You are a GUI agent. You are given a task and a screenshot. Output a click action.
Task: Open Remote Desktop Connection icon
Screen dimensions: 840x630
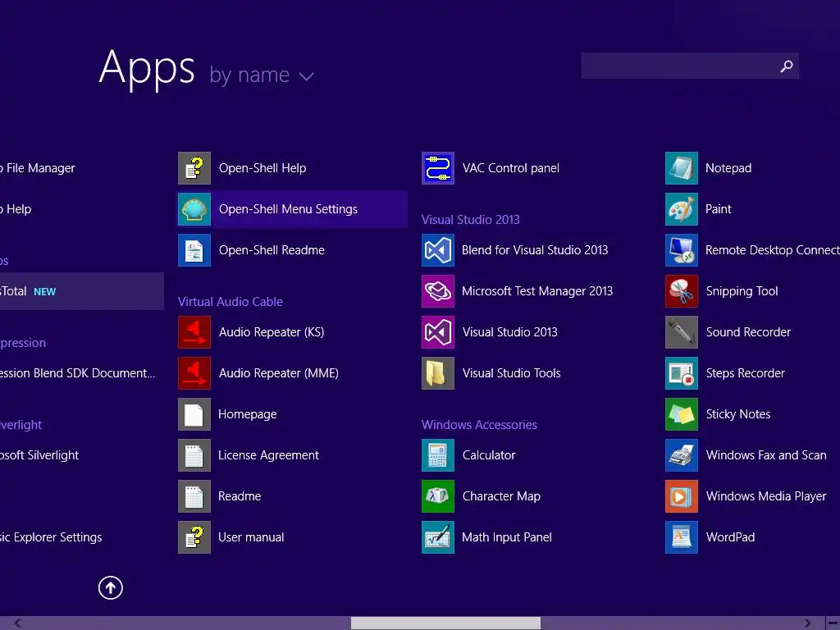point(682,250)
